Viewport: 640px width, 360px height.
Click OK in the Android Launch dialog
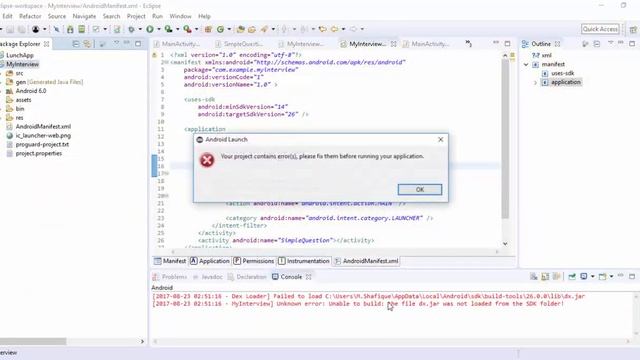pyautogui.click(x=420, y=189)
